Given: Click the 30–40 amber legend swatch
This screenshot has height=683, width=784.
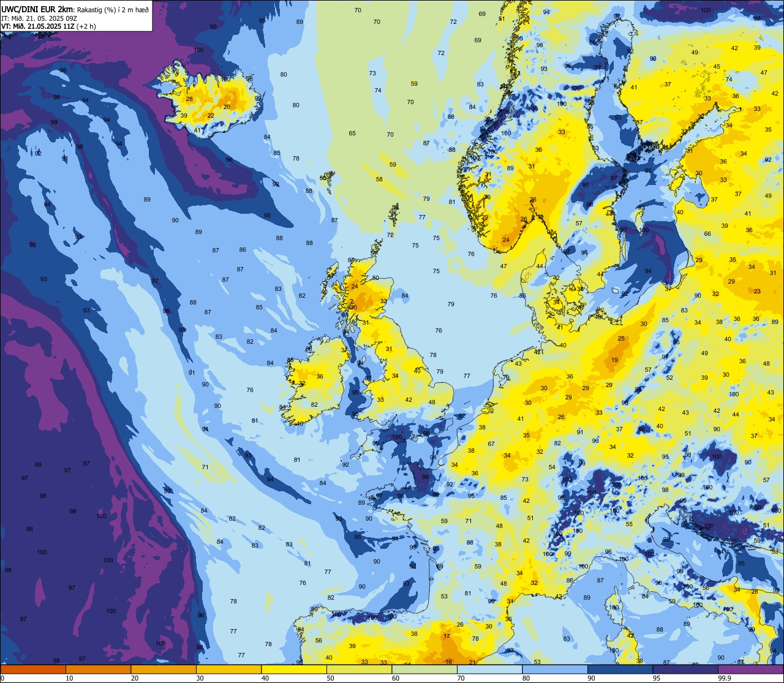Looking at the screenshot, I should click(228, 670).
